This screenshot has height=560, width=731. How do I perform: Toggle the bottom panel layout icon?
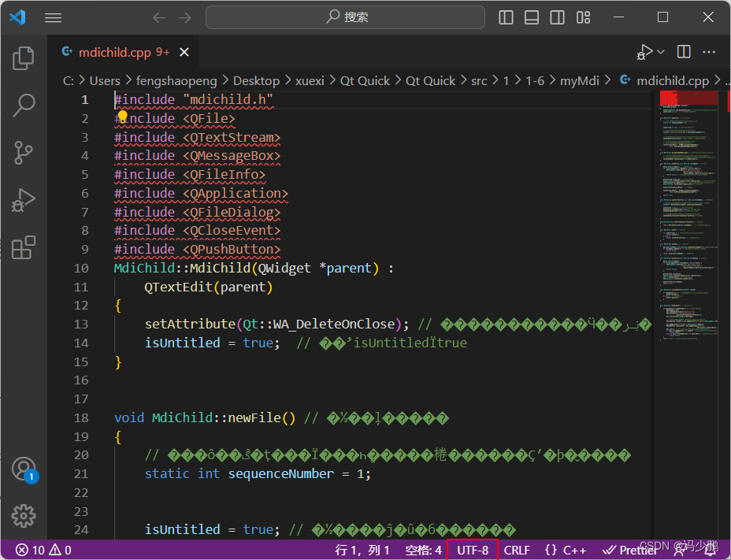tap(532, 17)
